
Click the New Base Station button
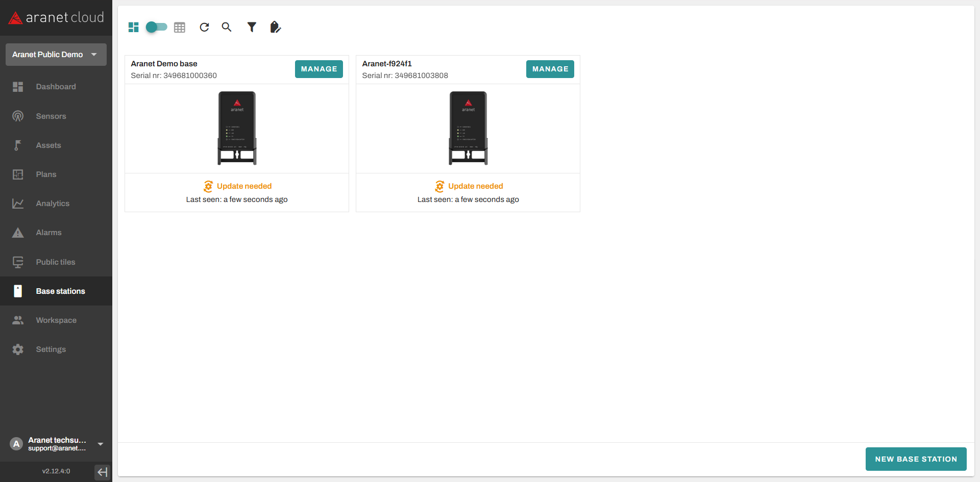tap(916, 459)
